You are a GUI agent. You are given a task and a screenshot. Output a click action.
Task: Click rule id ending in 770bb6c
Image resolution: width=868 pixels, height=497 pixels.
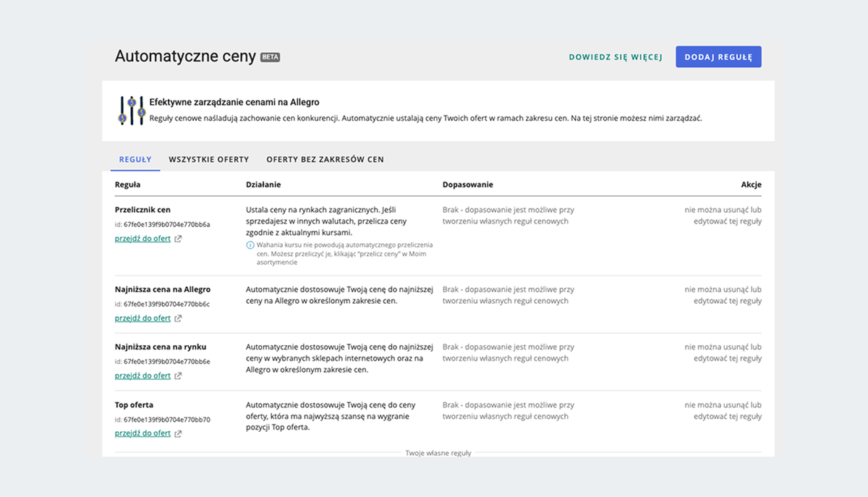point(162,304)
